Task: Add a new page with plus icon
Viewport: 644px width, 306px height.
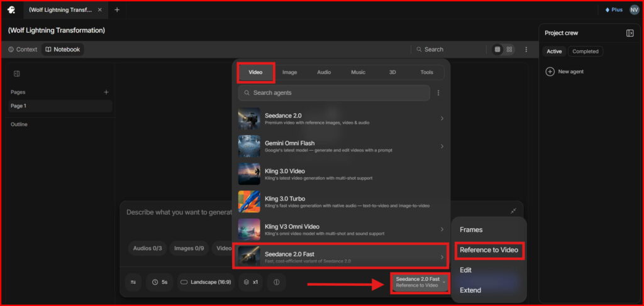Action: point(106,92)
